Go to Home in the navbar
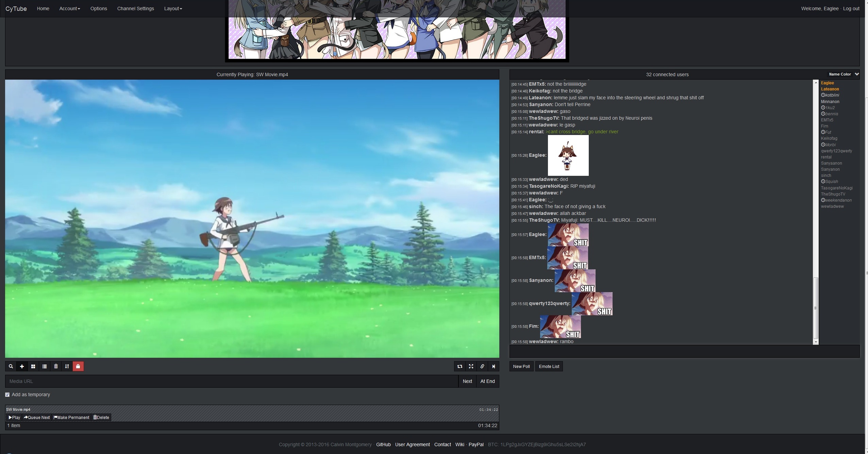 pyautogui.click(x=43, y=9)
